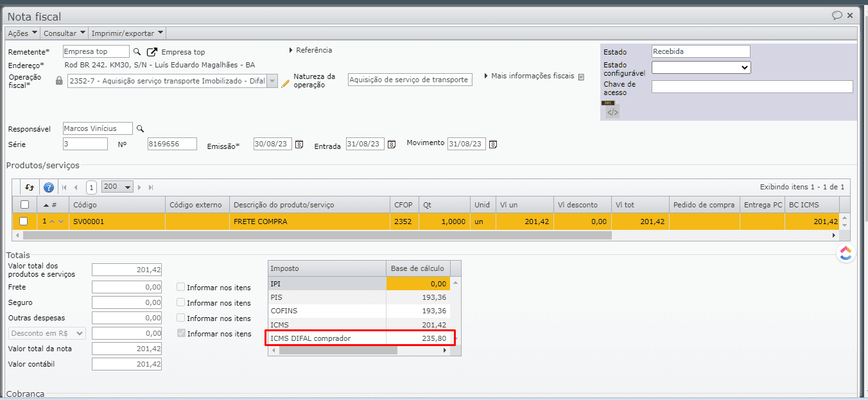The image size is (868, 400).
Task: Click the refresh icon in products grid
Action: [30, 187]
